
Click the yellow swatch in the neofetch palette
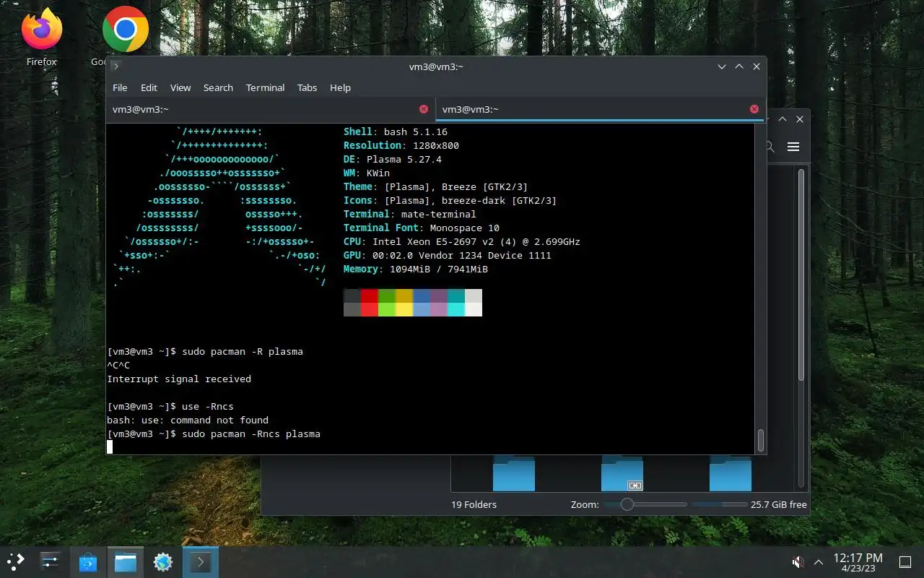pos(404,303)
